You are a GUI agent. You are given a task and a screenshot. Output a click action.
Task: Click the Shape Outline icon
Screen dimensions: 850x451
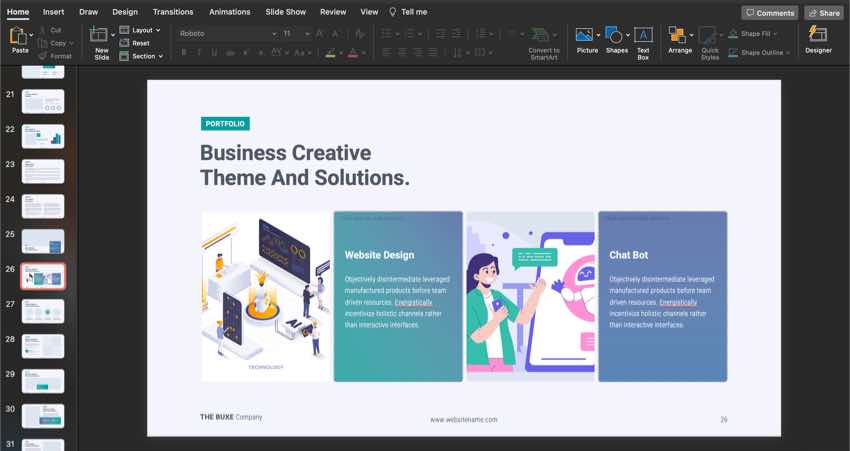[x=733, y=53]
